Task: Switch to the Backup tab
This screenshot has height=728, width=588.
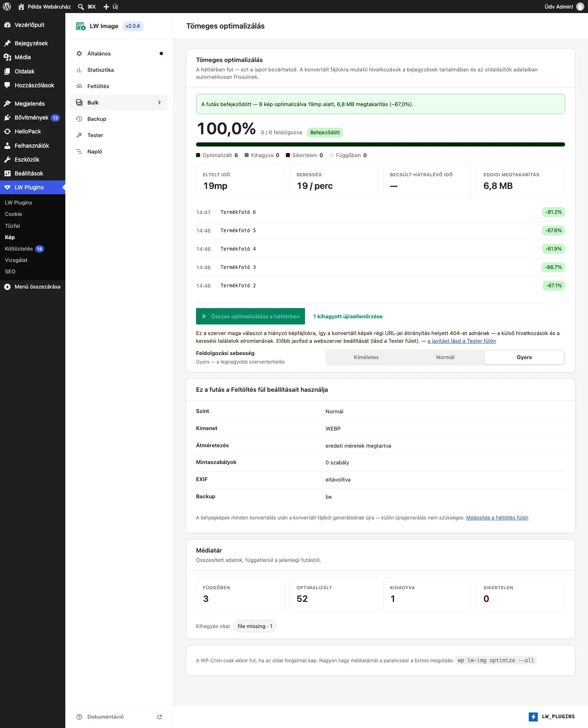Action: (x=119, y=119)
